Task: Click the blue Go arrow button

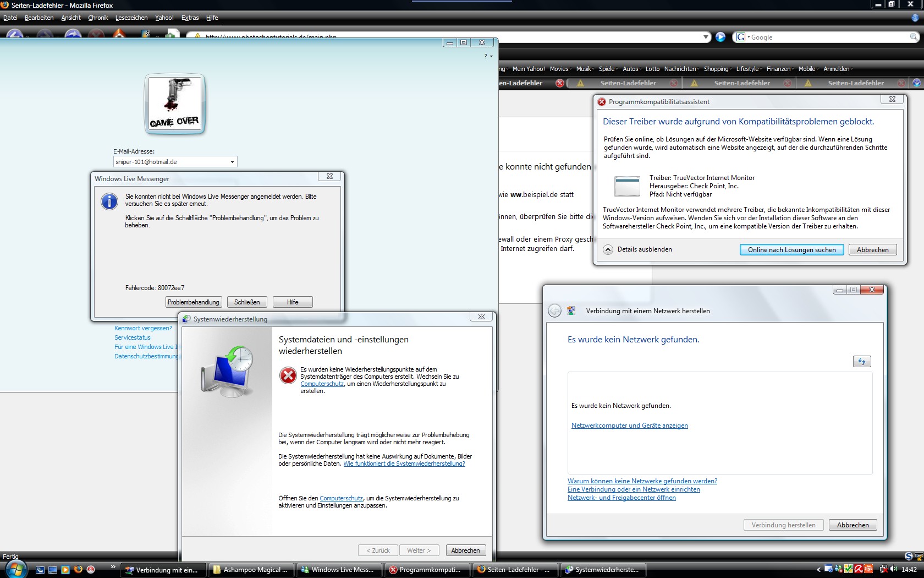Action: pyautogui.click(x=721, y=37)
